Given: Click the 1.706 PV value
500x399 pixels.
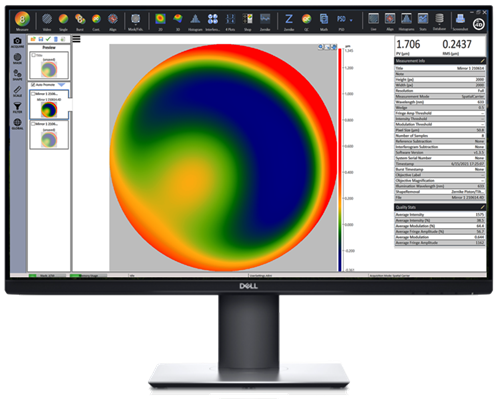Looking at the screenshot, I should coord(408,44).
